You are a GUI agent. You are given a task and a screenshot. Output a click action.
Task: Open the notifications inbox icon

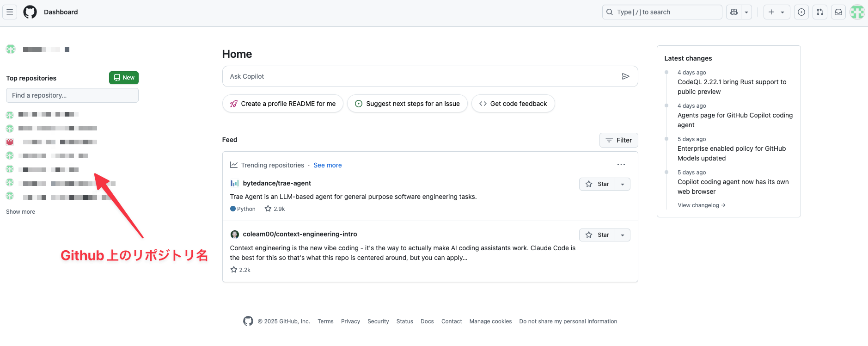(838, 12)
